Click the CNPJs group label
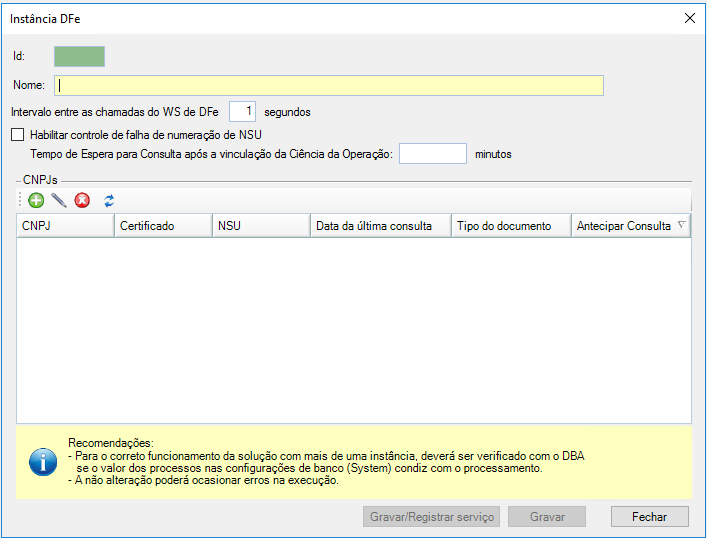This screenshot has height=538, width=707. point(40,180)
